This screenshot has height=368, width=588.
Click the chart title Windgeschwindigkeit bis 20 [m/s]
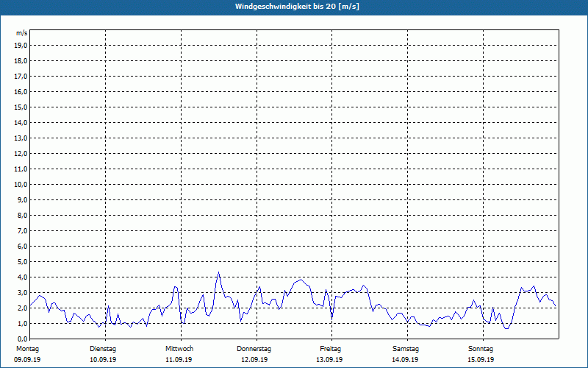pos(297,7)
